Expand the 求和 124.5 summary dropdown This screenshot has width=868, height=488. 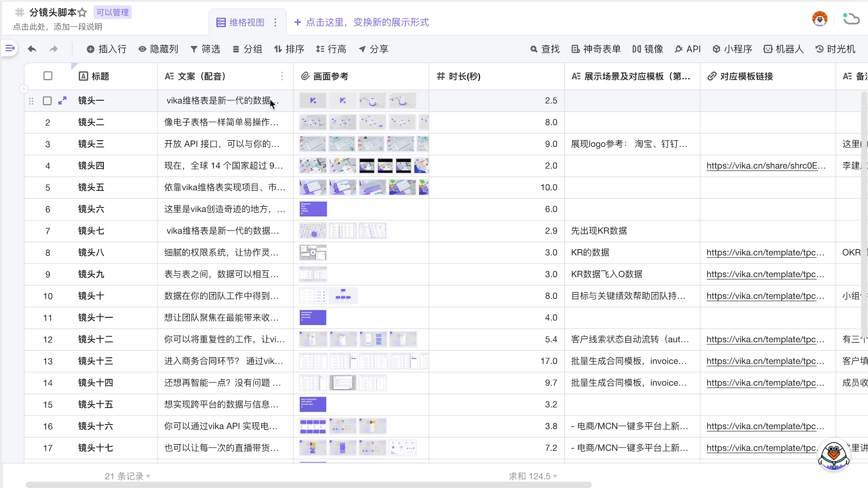tap(533, 476)
